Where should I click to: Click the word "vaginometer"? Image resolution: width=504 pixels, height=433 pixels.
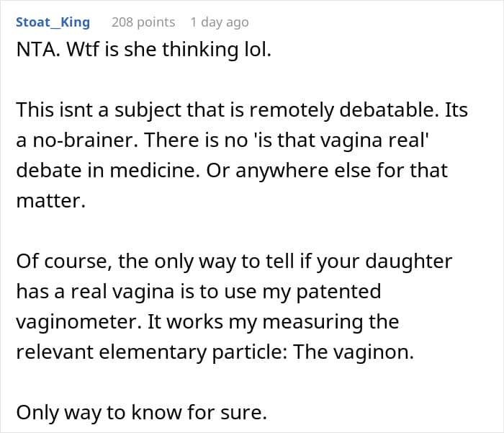coord(78,321)
